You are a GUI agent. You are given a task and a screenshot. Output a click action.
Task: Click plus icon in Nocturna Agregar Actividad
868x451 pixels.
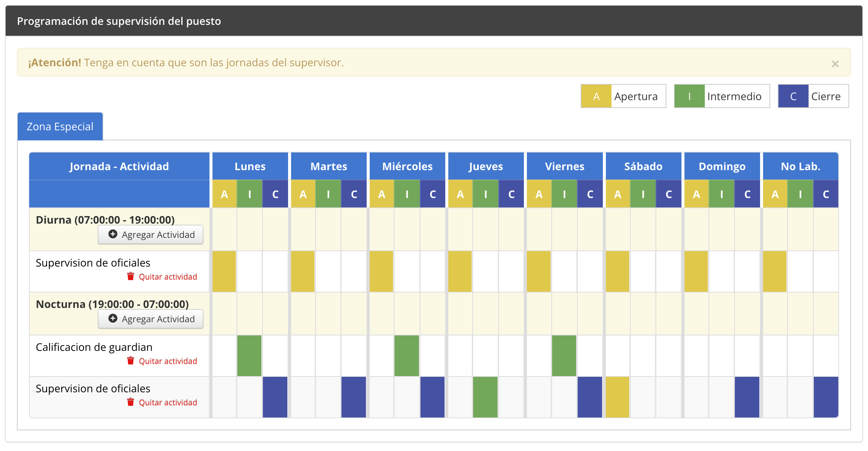tap(113, 318)
